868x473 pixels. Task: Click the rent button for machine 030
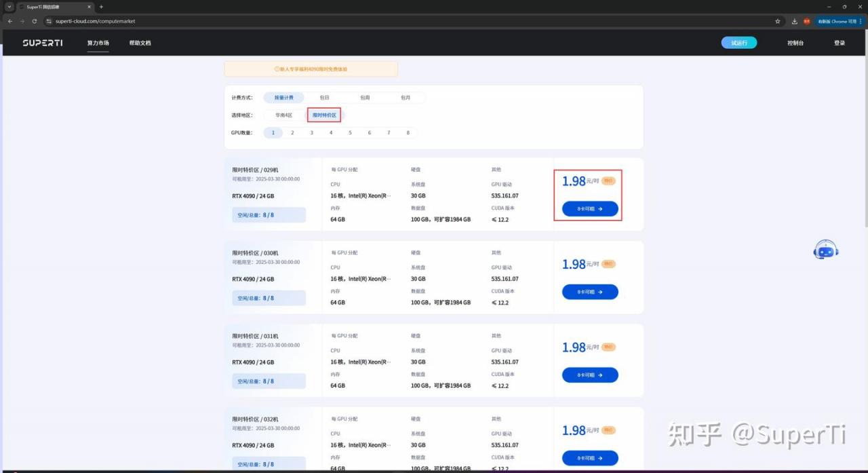pyautogui.click(x=590, y=292)
